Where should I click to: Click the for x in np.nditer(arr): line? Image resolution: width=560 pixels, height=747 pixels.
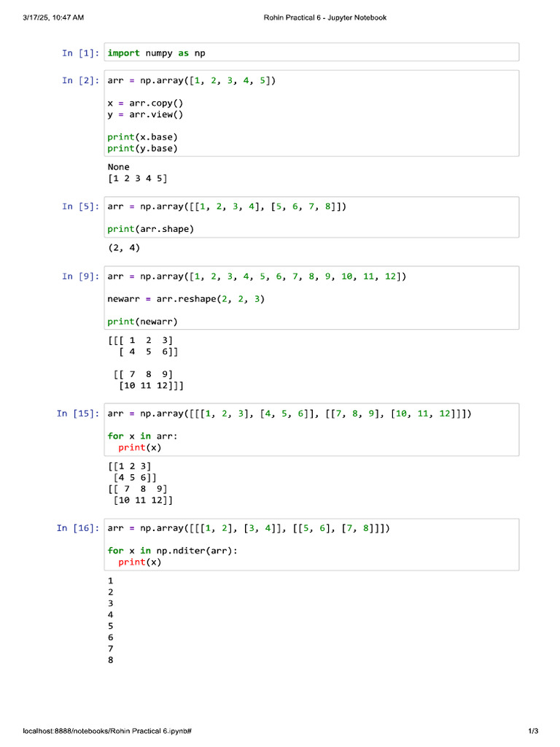coord(172,551)
